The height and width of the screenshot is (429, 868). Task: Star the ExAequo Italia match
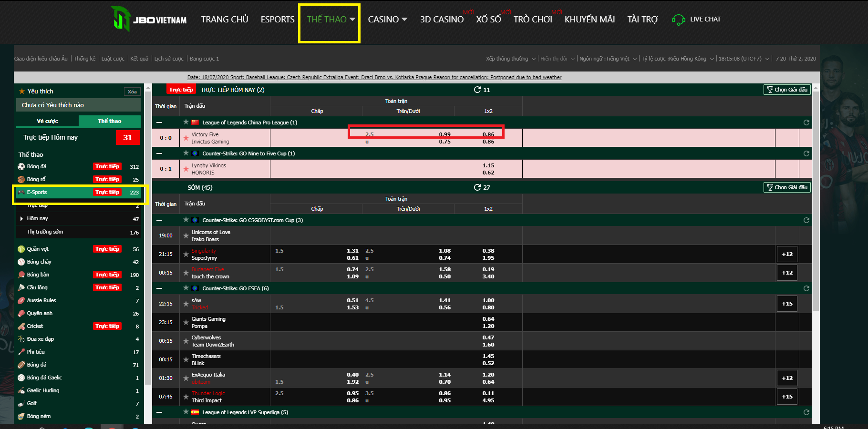coord(186,378)
